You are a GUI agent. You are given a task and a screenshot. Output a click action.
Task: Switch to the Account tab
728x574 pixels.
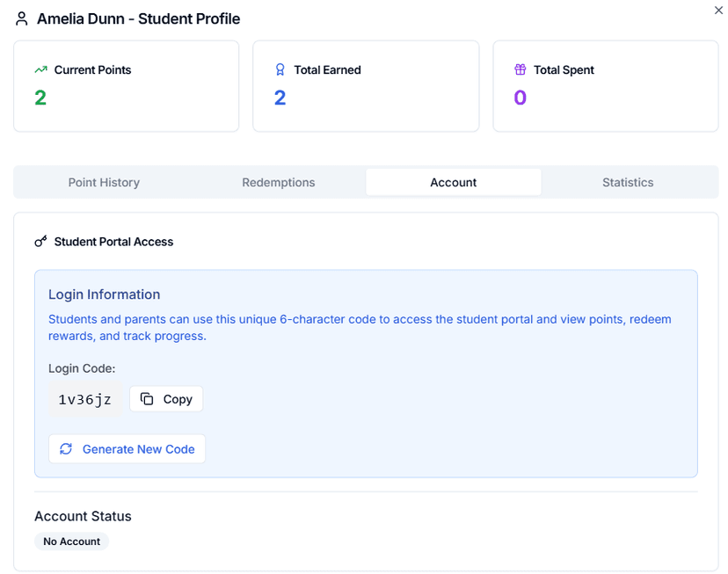point(453,182)
